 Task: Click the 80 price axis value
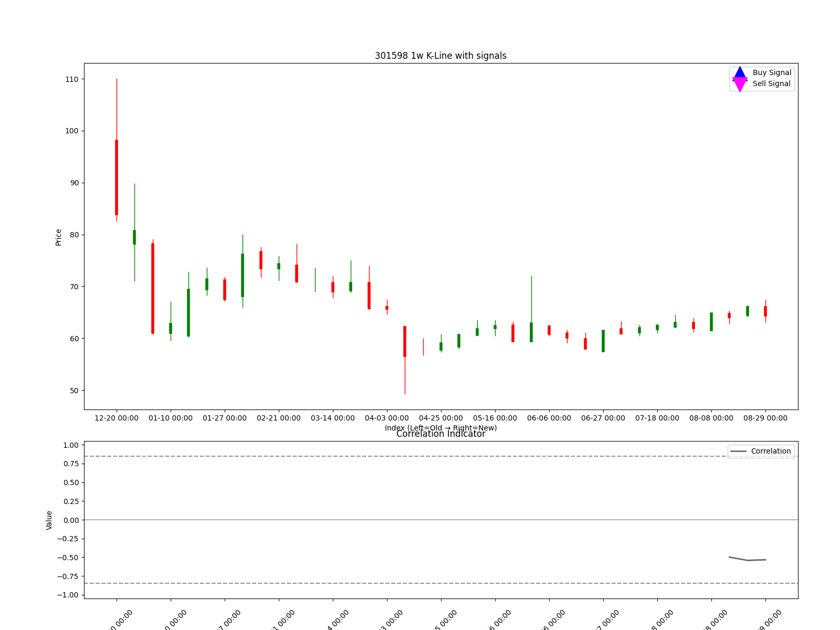[74, 235]
